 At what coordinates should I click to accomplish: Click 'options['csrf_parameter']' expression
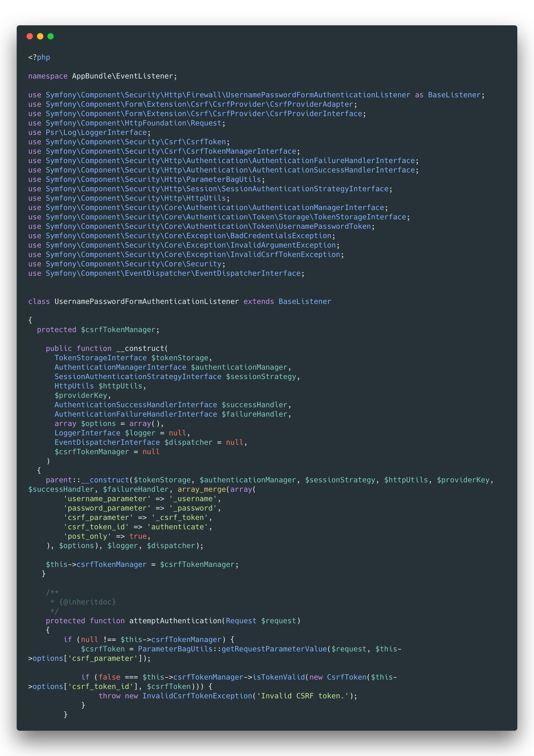click(88, 658)
